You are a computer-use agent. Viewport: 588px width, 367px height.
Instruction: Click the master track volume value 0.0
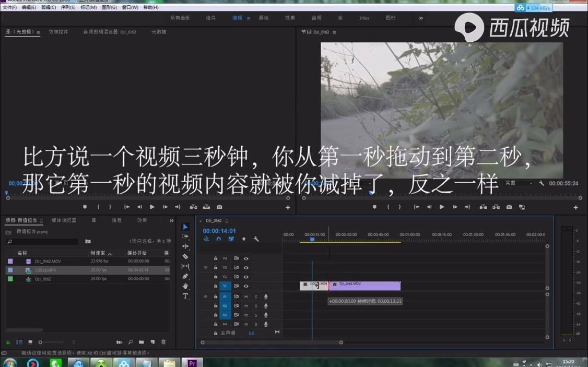[x=252, y=333]
